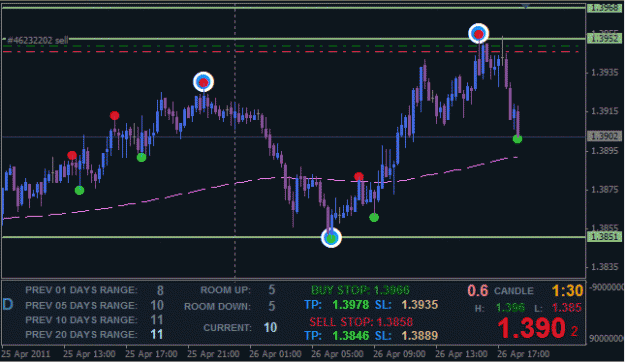Select the #46232202 sell order label
Image resolution: width=625 pixels, height=362 pixels.
pyautogui.click(x=38, y=40)
